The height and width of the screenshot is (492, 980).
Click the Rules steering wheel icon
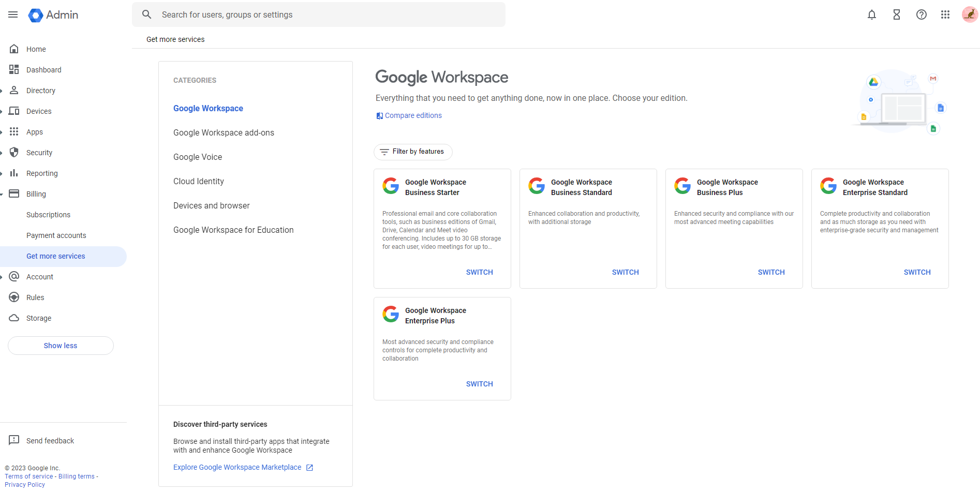[x=14, y=297]
